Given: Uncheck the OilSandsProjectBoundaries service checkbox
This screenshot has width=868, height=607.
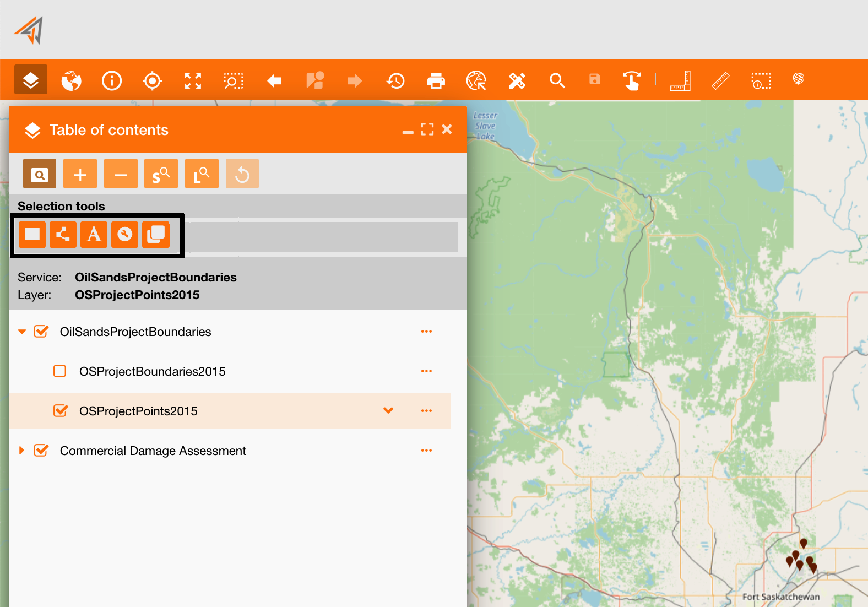Looking at the screenshot, I should point(41,332).
